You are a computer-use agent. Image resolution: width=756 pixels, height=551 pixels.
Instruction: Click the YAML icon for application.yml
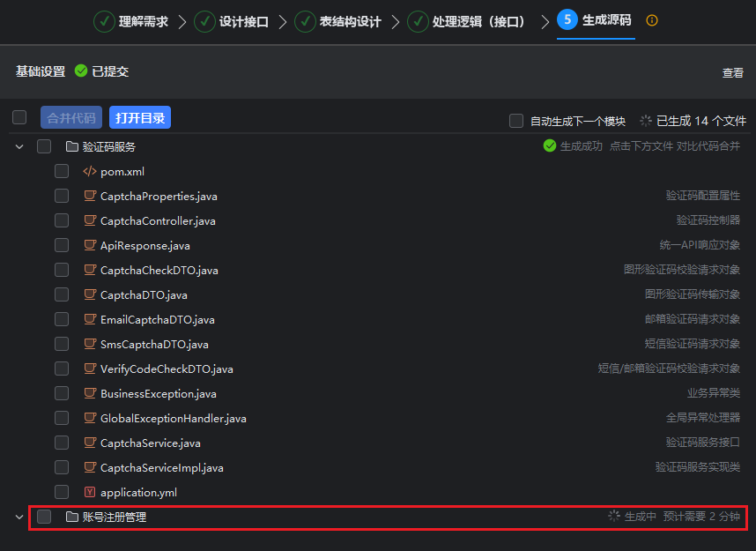pos(89,492)
